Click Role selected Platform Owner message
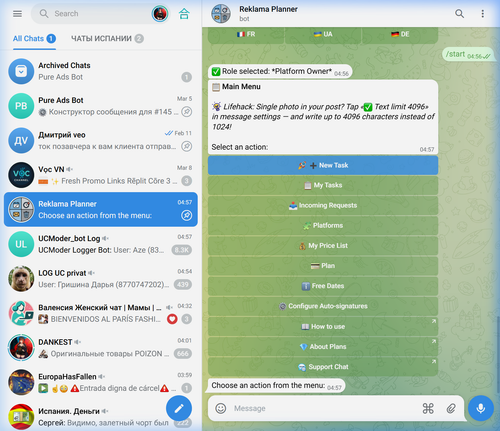The width and height of the screenshot is (500, 431). [x=280, y=71]
